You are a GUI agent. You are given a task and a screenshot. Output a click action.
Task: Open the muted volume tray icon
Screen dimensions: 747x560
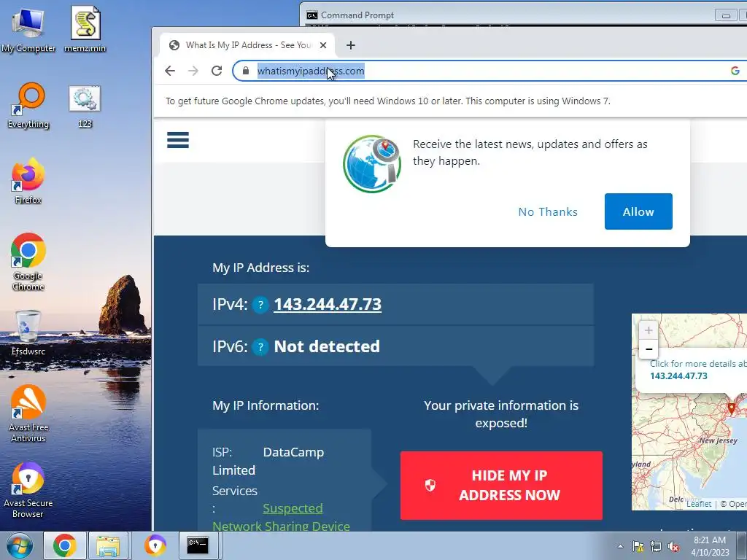pos(673,546)
